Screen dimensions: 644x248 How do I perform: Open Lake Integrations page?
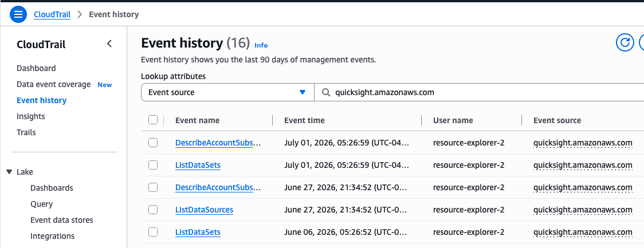pos(53,236)
